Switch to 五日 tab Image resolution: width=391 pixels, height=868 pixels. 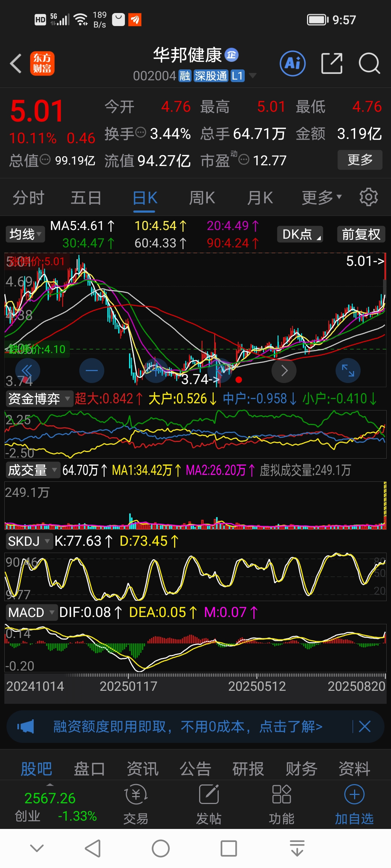[x=86, y=198]
